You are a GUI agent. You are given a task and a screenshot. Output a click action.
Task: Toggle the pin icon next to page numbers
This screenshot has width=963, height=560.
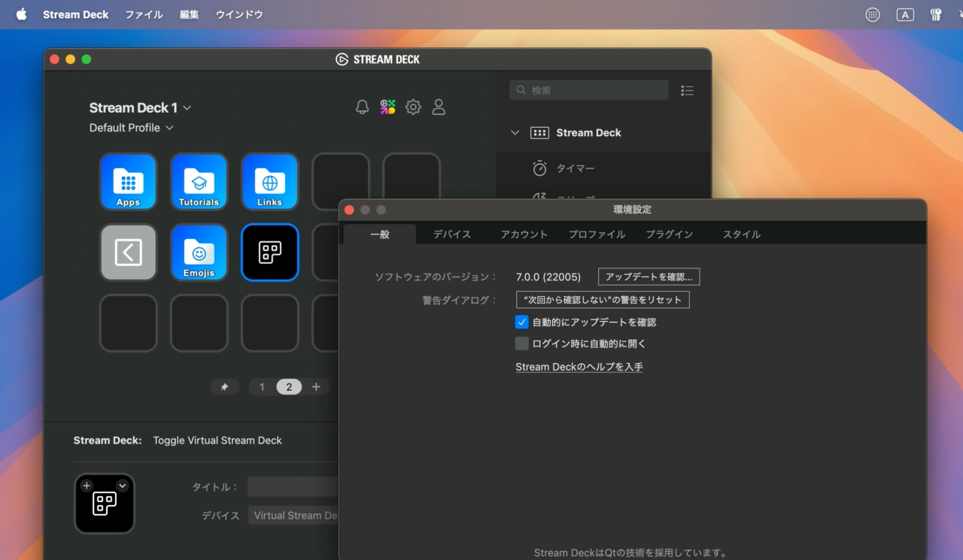225,386
